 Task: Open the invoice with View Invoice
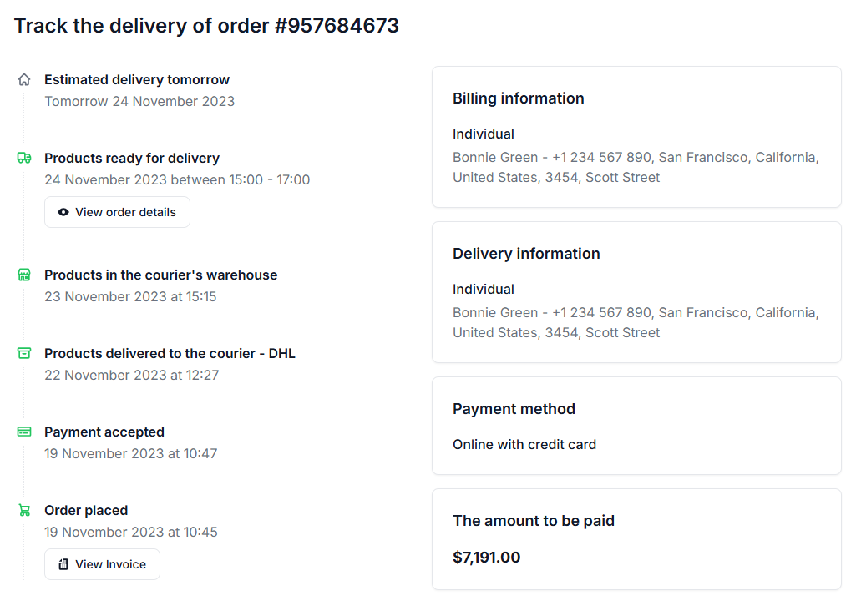[102, 563]
